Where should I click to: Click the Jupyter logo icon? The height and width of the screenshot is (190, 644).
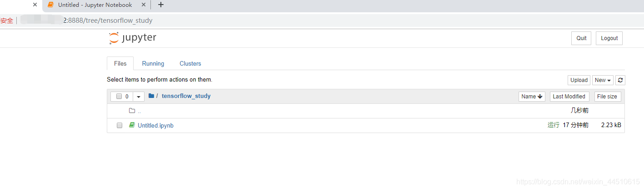click(114, 38)
